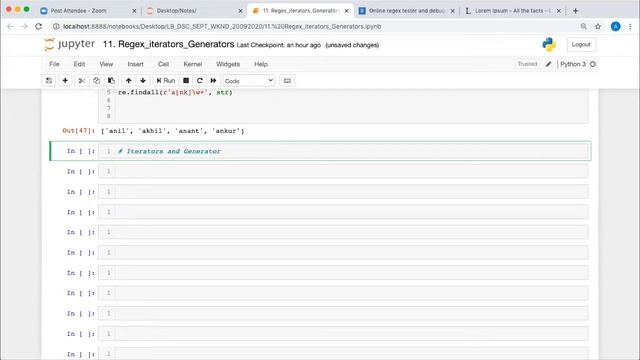640x360 pixels.
Task: Open the Chrome profile avatar
Action: click(x=616, y=27)
